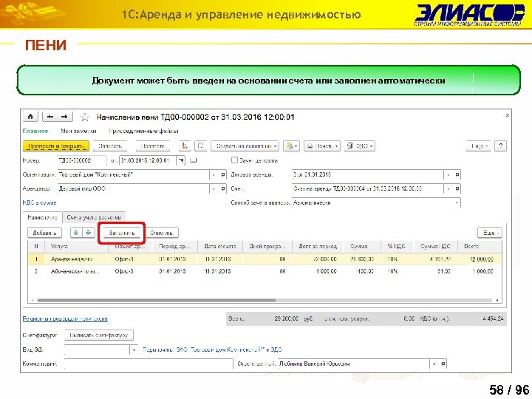This screenshot has width=532, height=399.
Task: Click the small icon after the date field
Action: pyautogui.click(x=194, y=160)
